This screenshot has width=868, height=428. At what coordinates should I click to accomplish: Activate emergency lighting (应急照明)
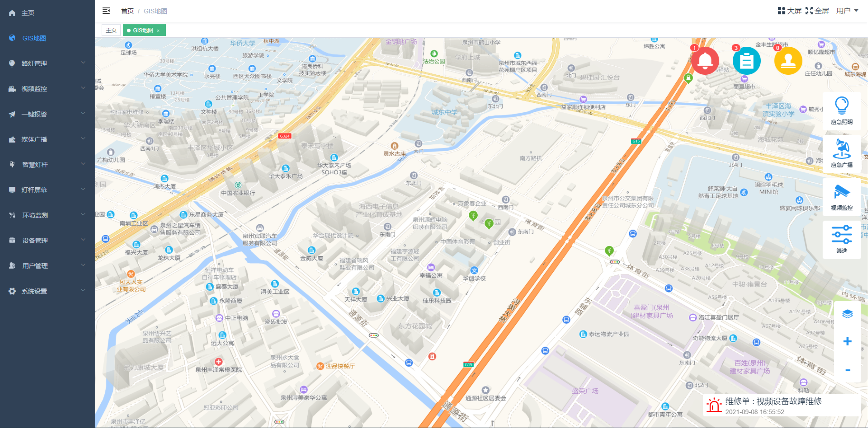click(x=841, y=111)
